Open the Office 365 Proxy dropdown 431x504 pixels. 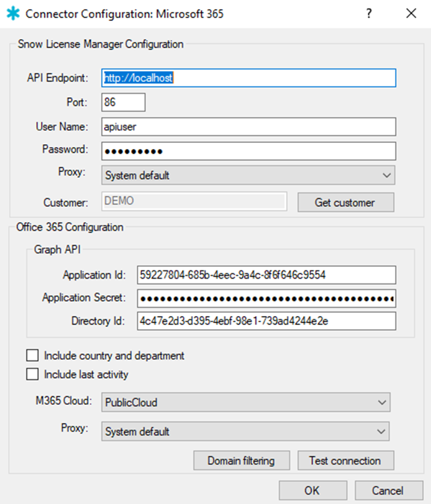coord(245,431)
